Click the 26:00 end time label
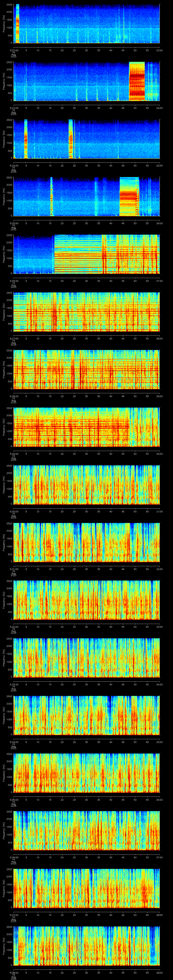173x980 pixels. click(x=159, y=223)
